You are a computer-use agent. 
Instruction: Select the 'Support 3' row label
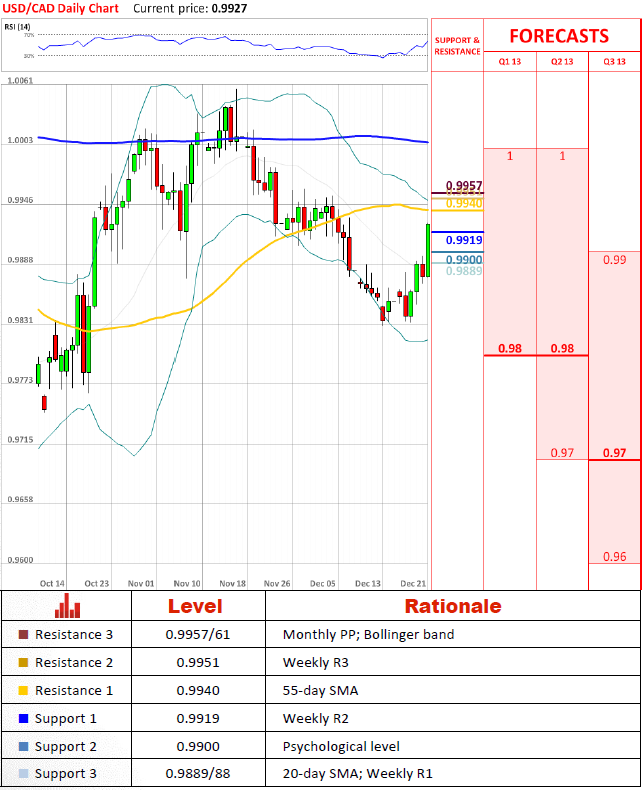point(66,774)
